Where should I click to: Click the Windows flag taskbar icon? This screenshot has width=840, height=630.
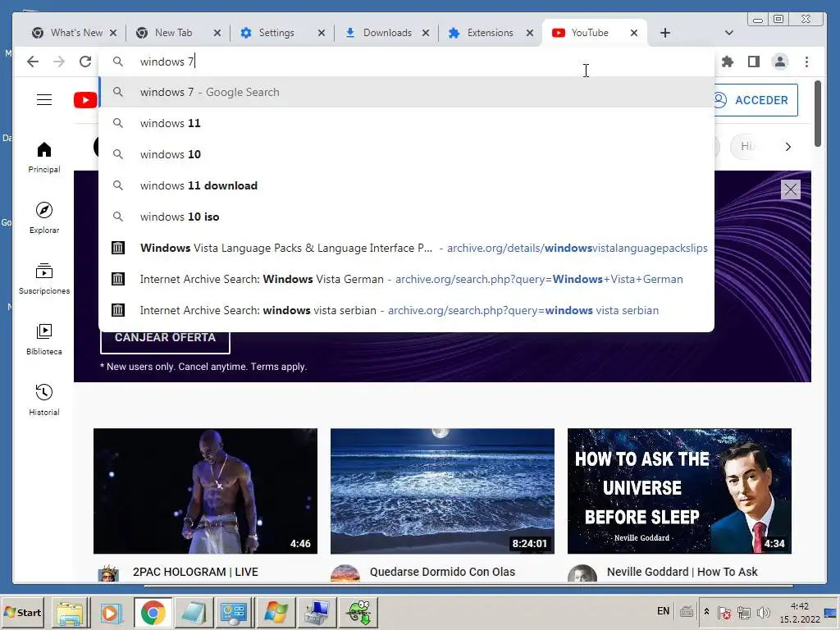276,612
